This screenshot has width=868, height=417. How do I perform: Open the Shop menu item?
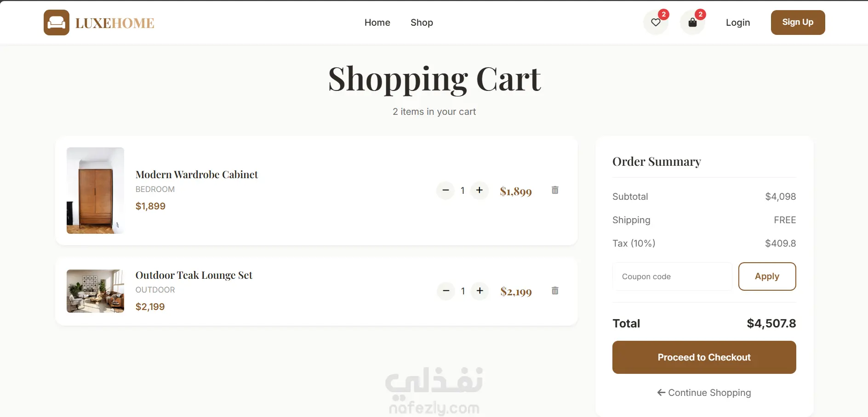click(x=422, y=23)
